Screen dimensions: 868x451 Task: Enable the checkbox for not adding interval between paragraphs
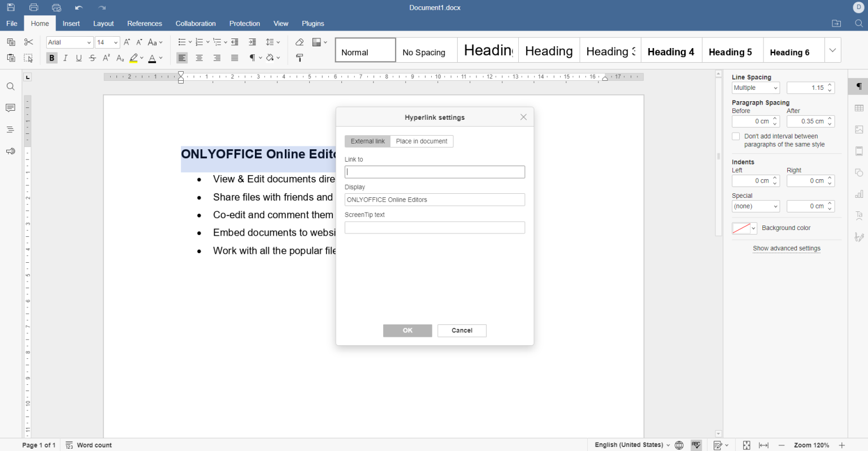(736, 136)
